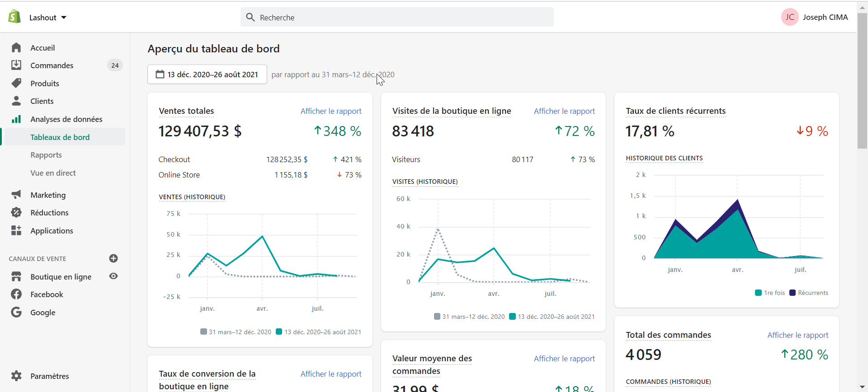Open Applications grid icon
Screen dimensions: 868x392
coord(16,230)
